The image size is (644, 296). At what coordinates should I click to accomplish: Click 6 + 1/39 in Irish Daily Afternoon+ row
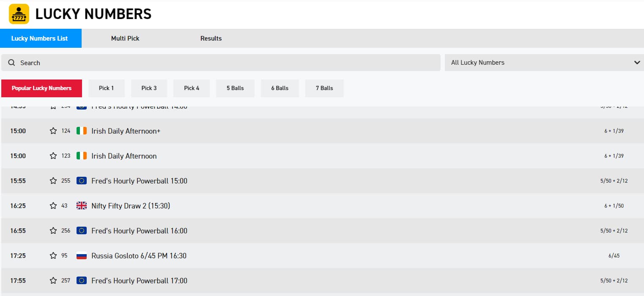click(614, 131)
